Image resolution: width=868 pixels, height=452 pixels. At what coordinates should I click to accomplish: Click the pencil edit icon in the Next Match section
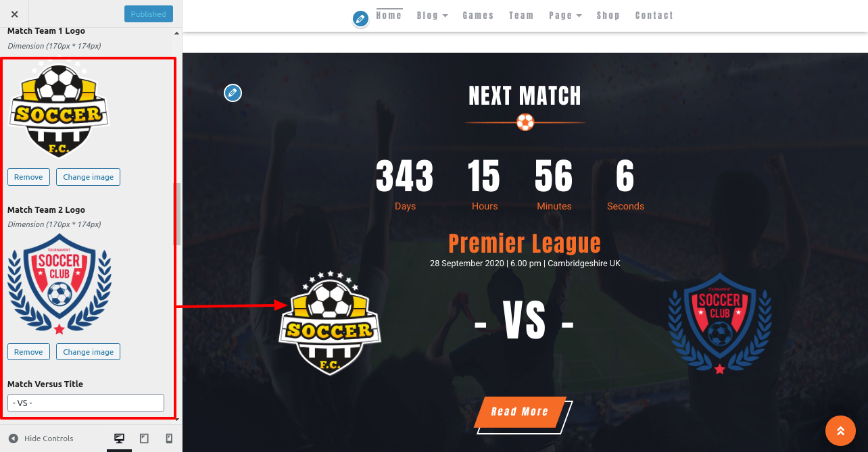click(x=233, y=93)
